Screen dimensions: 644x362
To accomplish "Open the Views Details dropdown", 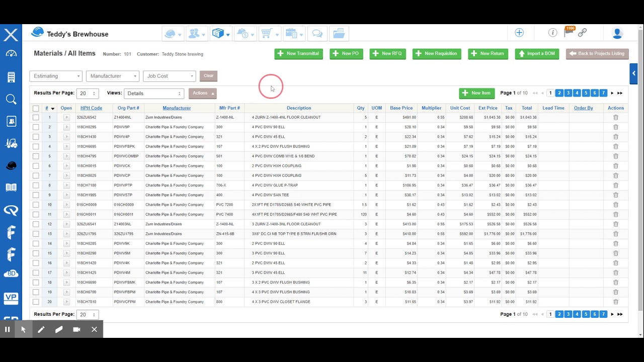I will pyautogui.click(x=153, y=94).
